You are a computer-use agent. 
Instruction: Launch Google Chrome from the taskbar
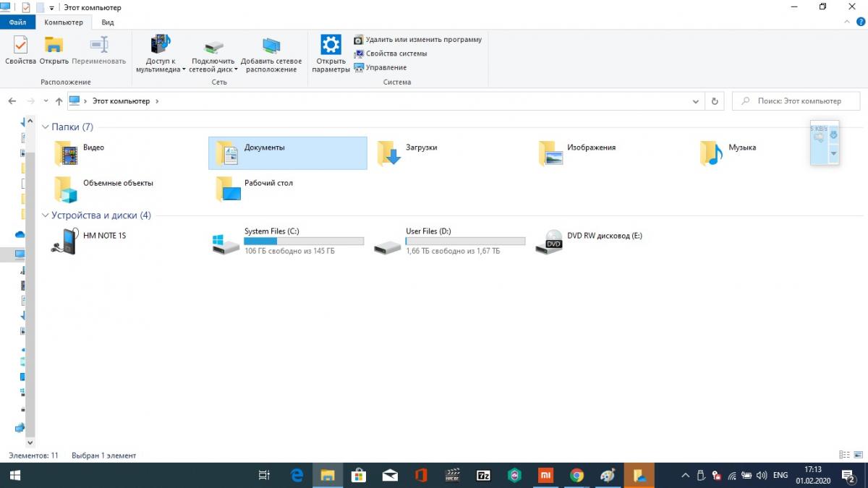tap(576, 475)
